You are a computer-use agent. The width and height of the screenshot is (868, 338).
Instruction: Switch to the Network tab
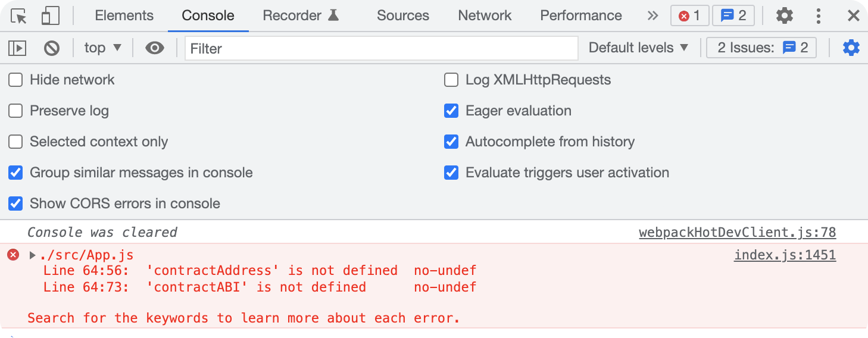pyautogui.click(x=485, y=16)
